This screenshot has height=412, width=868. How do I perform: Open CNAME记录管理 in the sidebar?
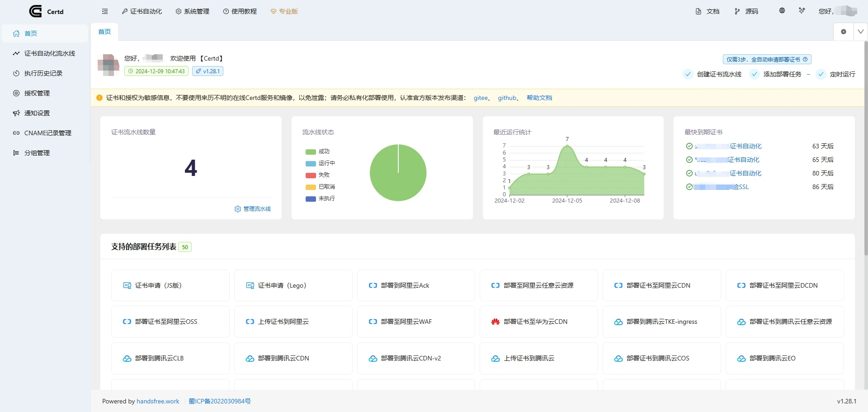45,133
